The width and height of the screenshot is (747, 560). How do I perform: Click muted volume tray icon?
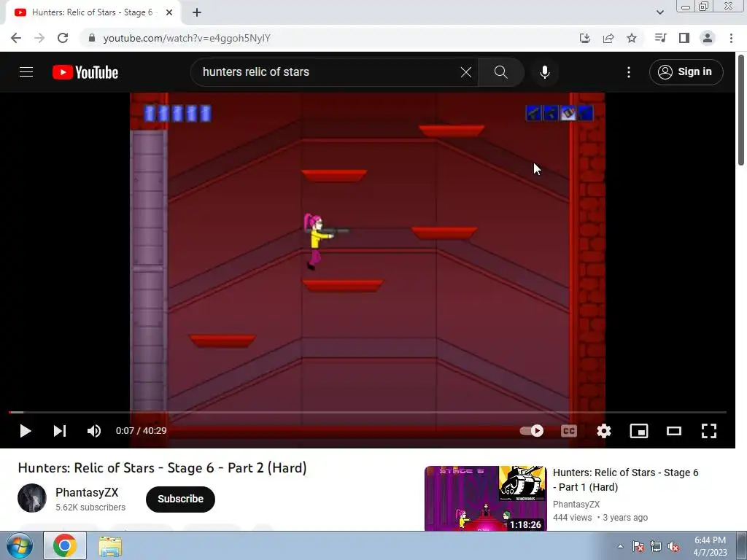coord(673,547)
